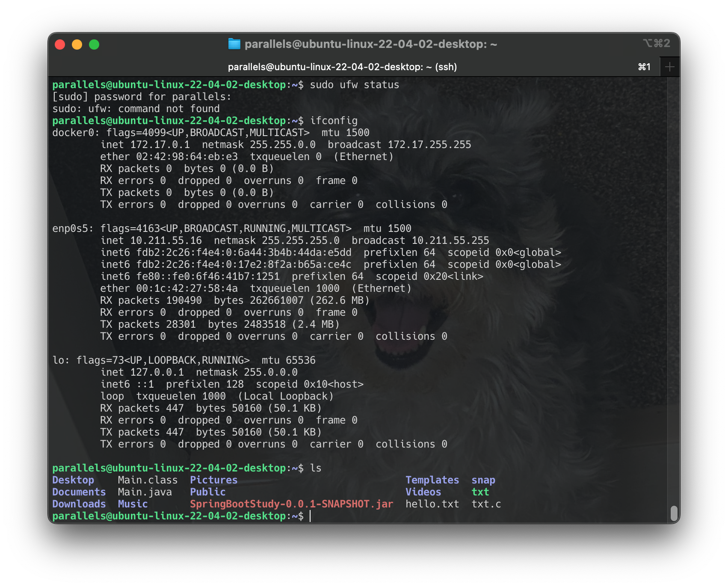Open a new tab with plus button
This screenshot has height=587, width=728.
pos(670,67)
